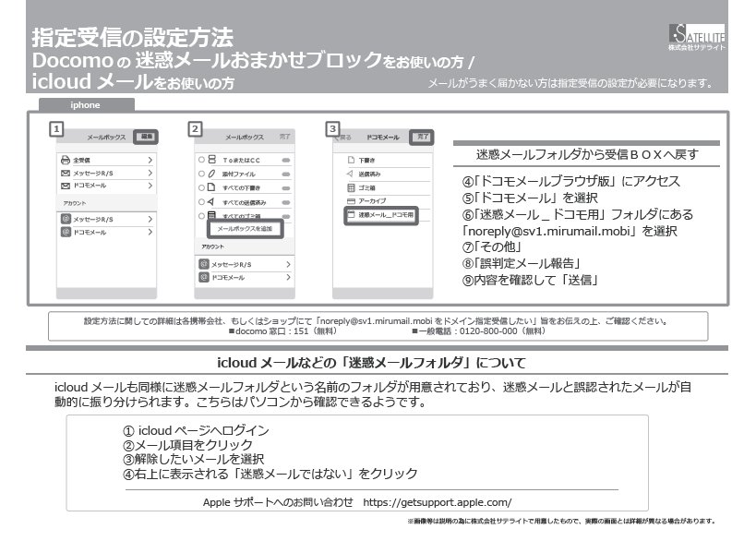
Task: Click the heading 迷惑メールフォルダから受信BOXへ戻す
Action: click(x=587, y=155)
